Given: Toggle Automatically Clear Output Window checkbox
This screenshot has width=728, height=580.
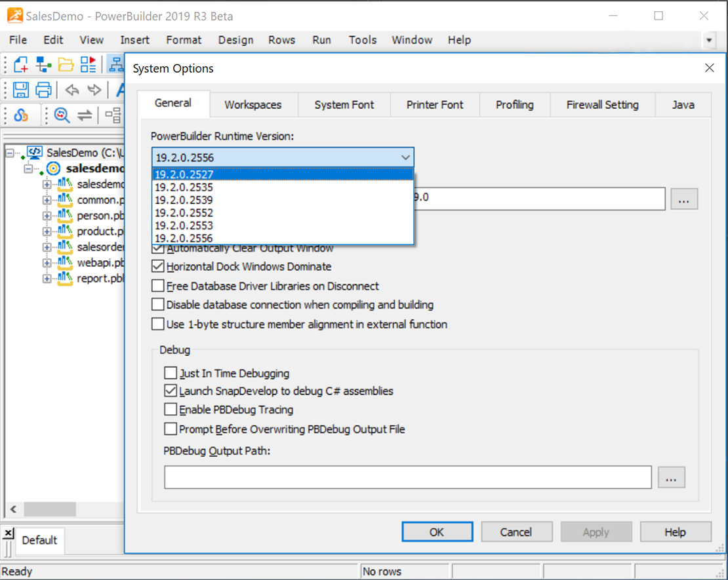Looking at the screenshot, I should pyautogui.click(x=158, y=249).
